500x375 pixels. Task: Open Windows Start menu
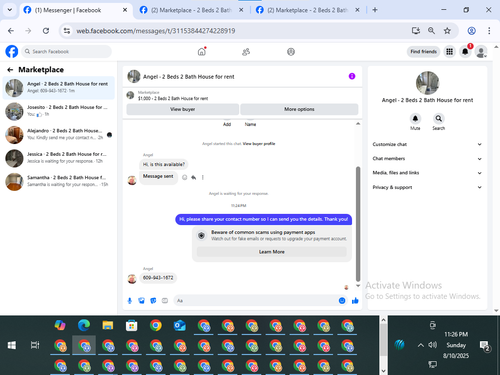coord(12,345)
